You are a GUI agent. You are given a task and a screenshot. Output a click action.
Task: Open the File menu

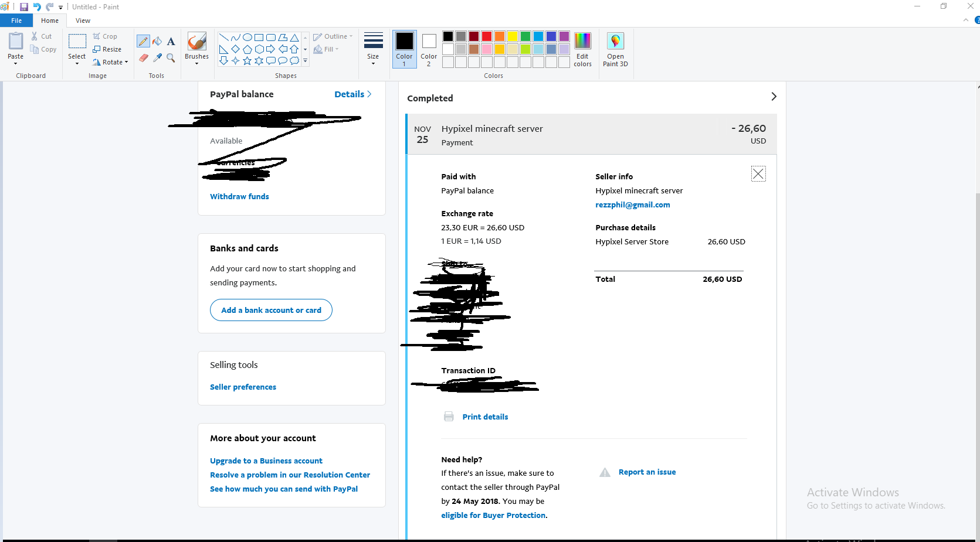pos(16,21)
